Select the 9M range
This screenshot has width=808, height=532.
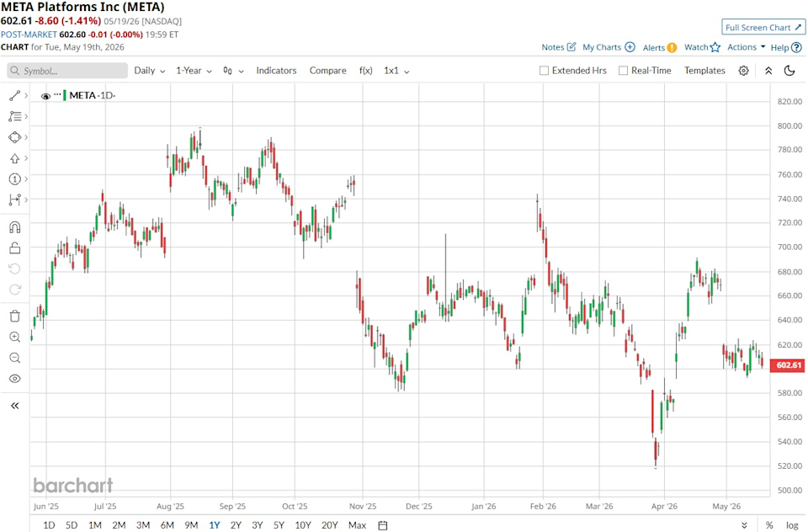coord(191,525)
